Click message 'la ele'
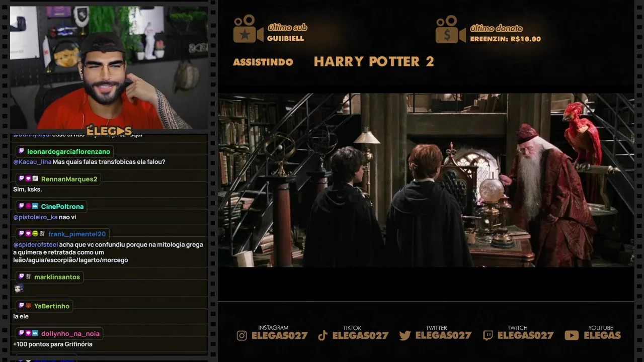 tap(21, 316)
